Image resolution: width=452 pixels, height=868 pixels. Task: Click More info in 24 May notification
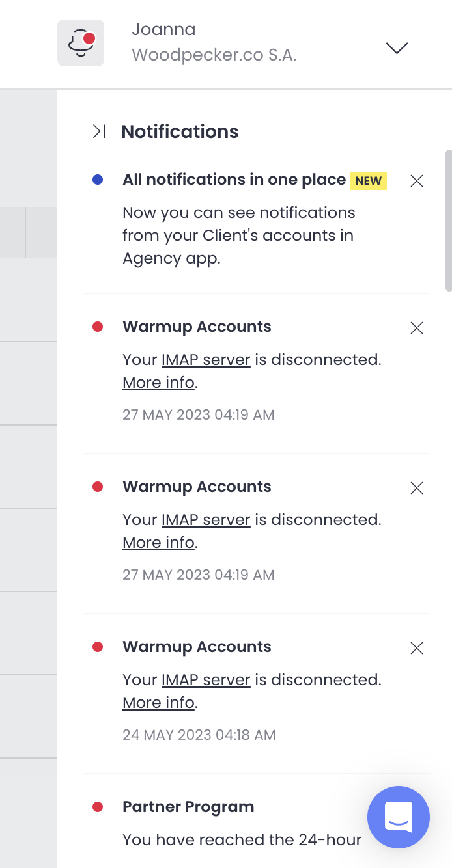coord(158,703)
